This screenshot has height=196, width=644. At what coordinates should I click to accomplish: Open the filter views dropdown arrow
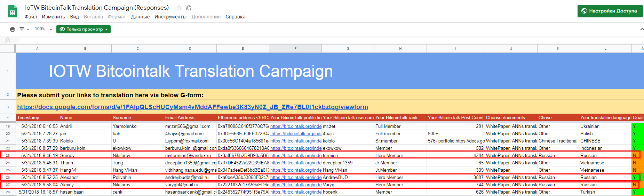click(28, 30)
